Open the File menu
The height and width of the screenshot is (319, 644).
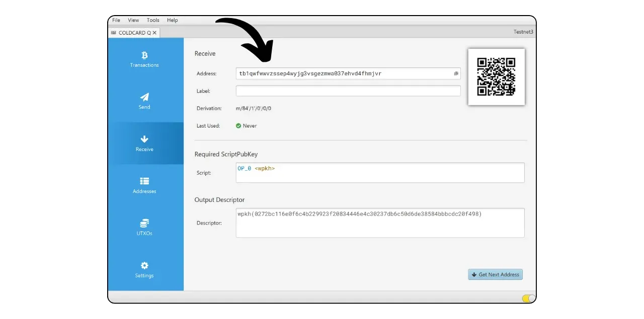[116, 20]
